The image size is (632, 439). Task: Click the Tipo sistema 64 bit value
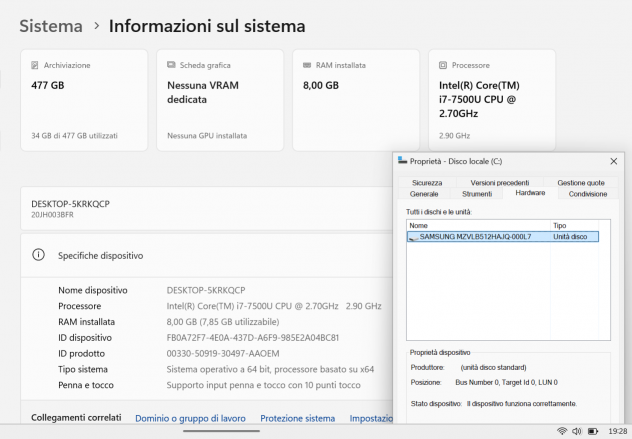click(x=270, y=369)
